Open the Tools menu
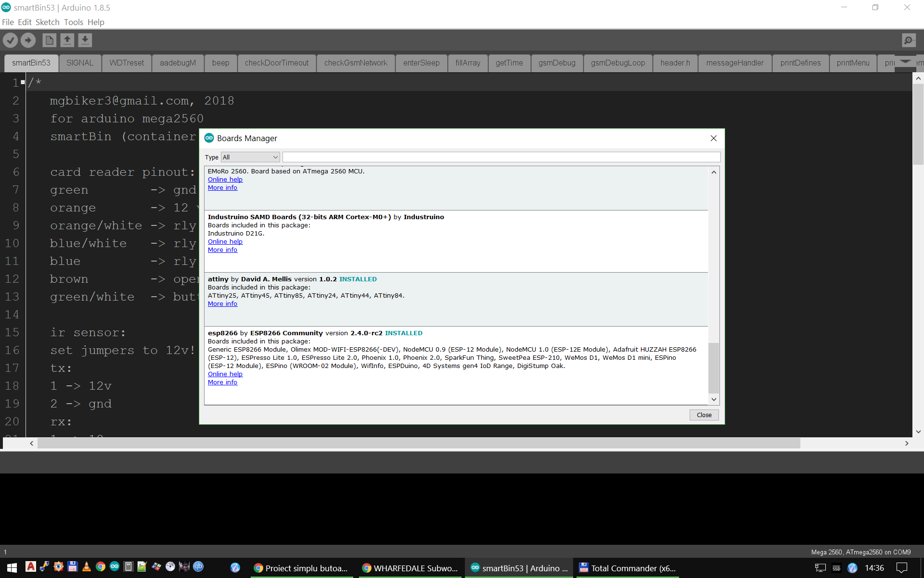Image resolution: width=924 pixels, height=578 pixels. [x=74, y=22]
